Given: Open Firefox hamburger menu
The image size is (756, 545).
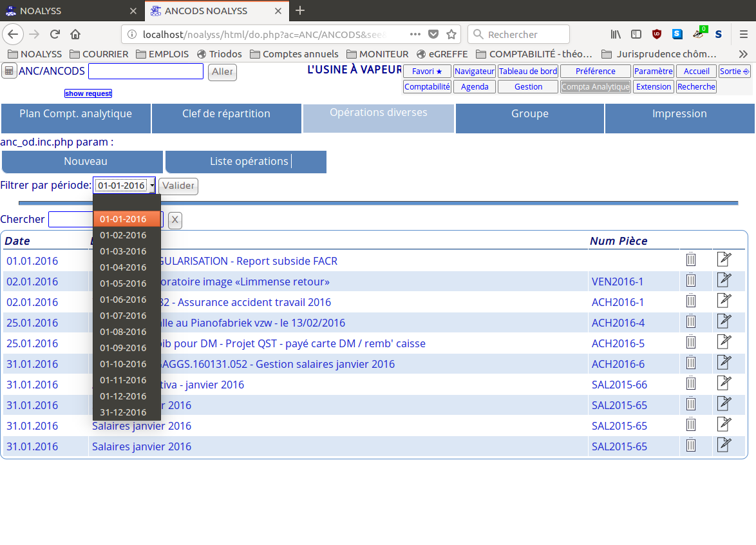Looking at the screenshot, I should point(743,34).
